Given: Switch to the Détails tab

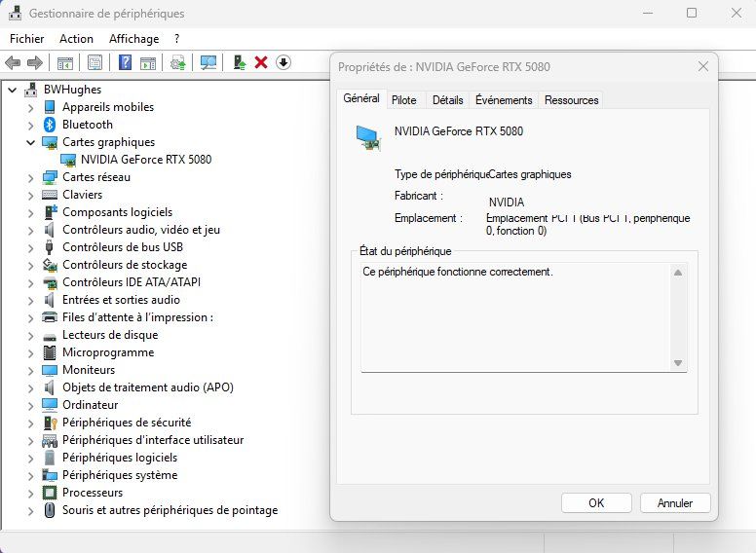Looking at the screenshot, I should [x=447, y=100].
